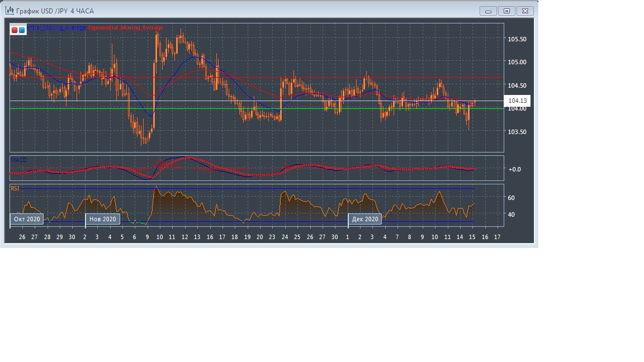644x362 pixels.
Task: Jump to the Окт 2020 month marker
Action: [x=27, y=219]
